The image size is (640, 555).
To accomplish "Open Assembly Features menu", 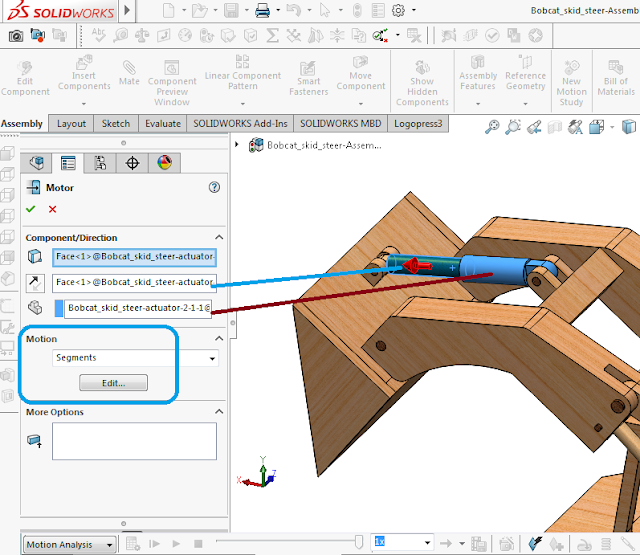I will pyautogui.click(x=478, y=73).
